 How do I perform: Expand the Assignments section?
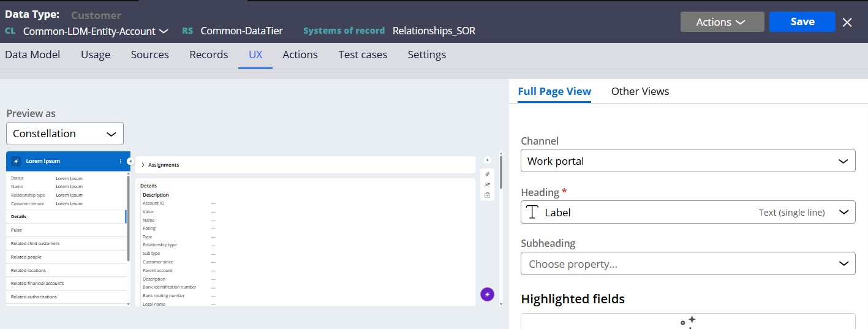[143, 165]
